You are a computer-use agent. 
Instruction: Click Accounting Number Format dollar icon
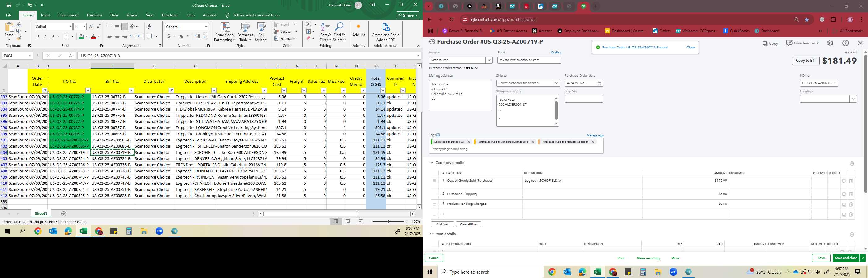169,36
